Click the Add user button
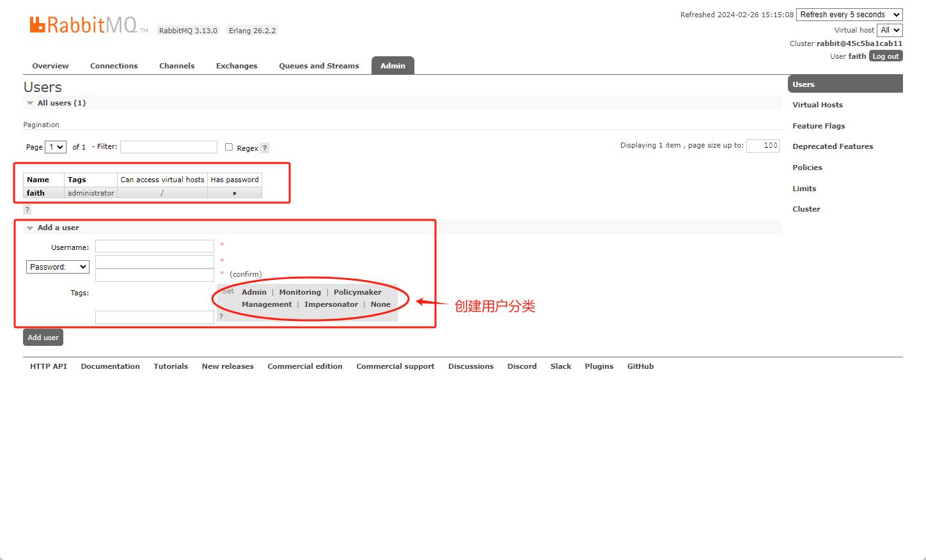The image size is (926, 560). [43, 338]
